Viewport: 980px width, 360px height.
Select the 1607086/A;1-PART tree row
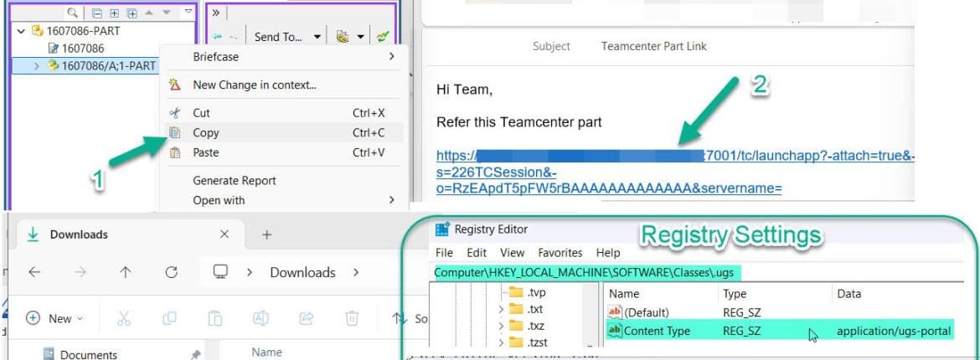pyautogui.click(x=85, y=65)
